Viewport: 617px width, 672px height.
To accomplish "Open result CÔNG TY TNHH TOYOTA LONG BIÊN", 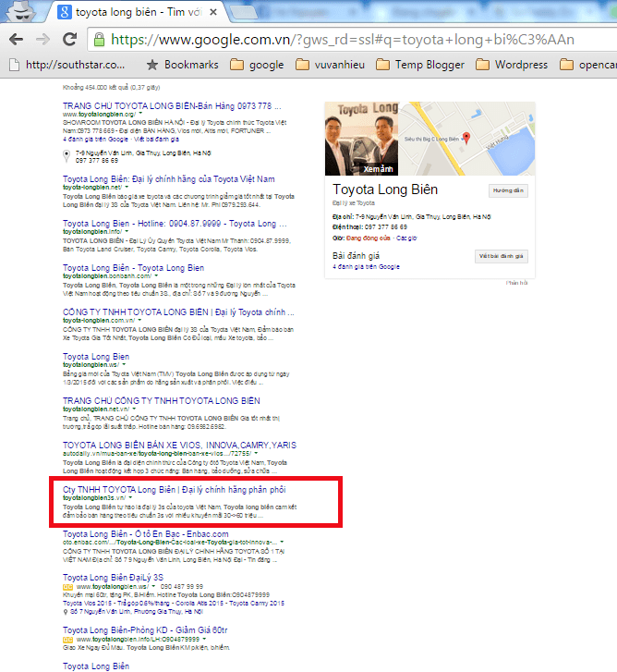I will pos(178,312).
